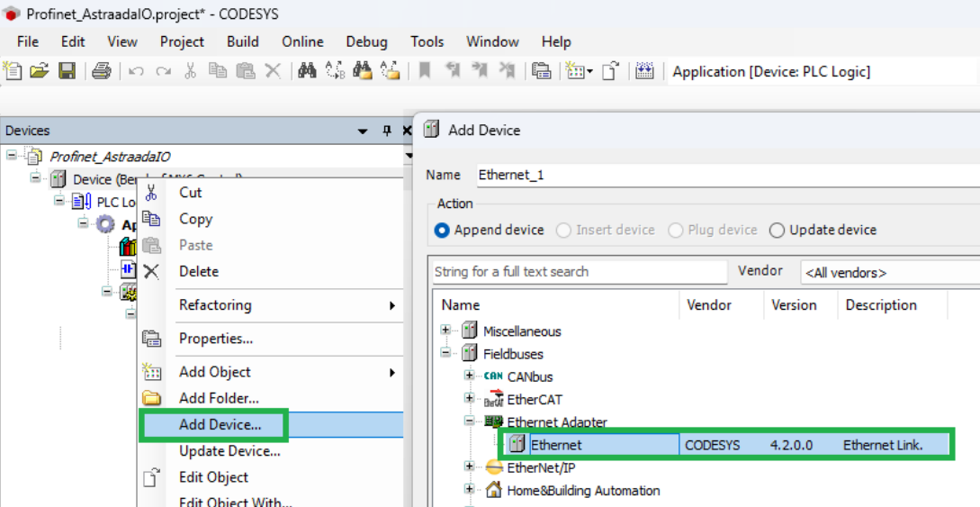Click the Name field containing Ethernet_1

[728, 175]
